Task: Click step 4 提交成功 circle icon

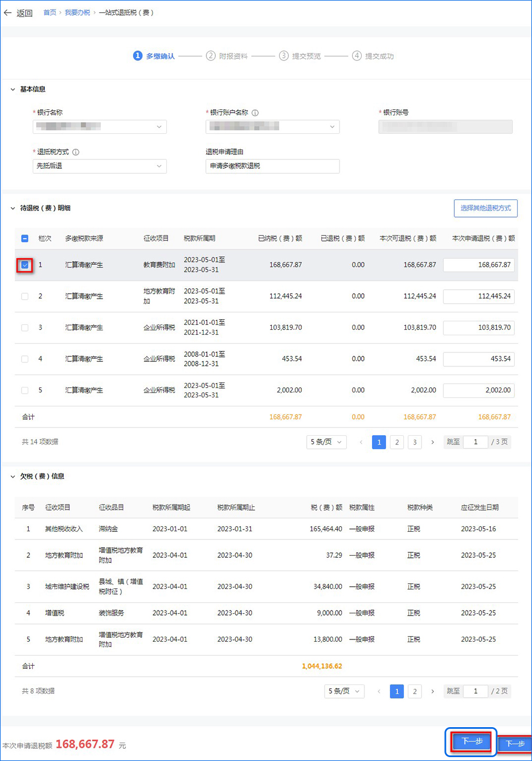Action: [357, 56]
